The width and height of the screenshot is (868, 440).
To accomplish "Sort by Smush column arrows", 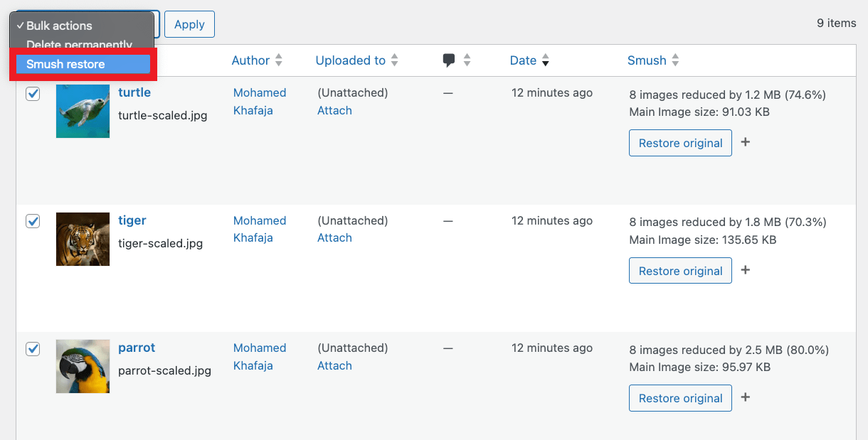I will (675, 60).
